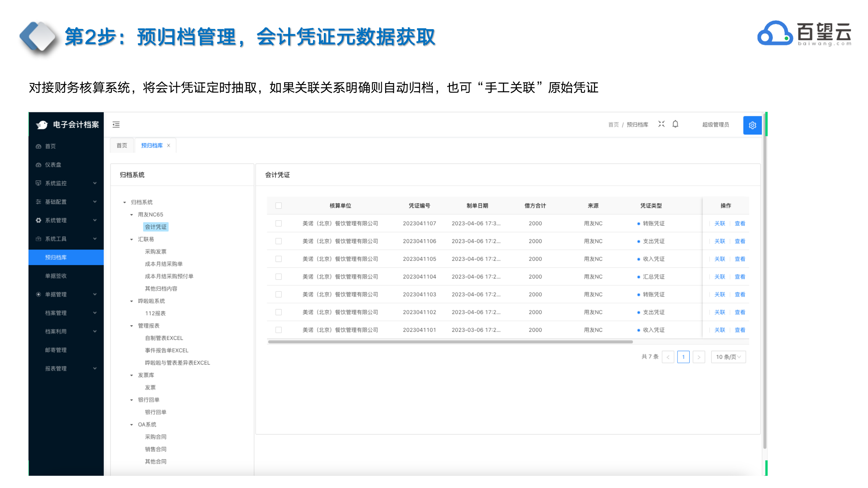The width and height of the screenshot is (868, 488).
Task: Click the 仪表盘 dashboard icon in sidebar
Action: pos(38,165)
